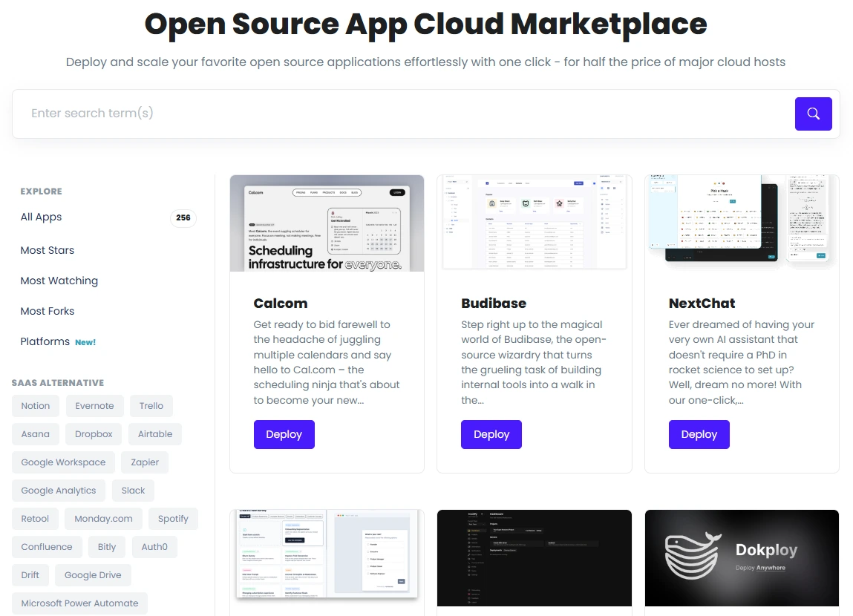The height and width of the screenshot is (616, 853).
Task: Select the Bitly tag
Action: tap(107, 547)
